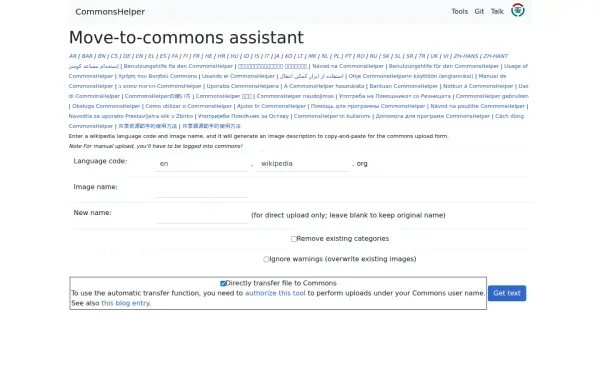The image size is (600, 375).
Task: Enable Ignore warnings overwrite existing images
Action: click(266, 259)
